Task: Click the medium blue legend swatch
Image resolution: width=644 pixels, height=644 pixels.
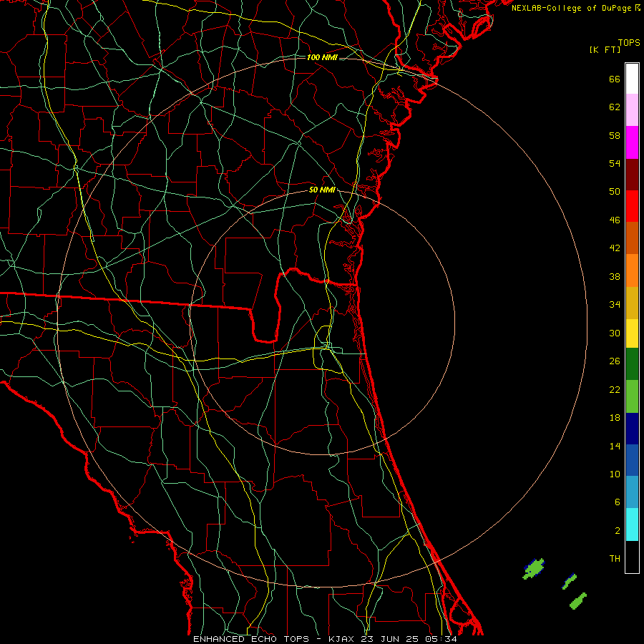Action: click(632, 460)
